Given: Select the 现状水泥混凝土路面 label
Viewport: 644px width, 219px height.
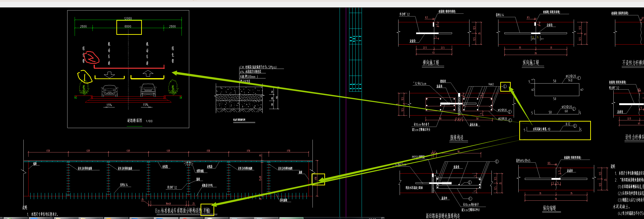Looking at the screenshot, I should coord(414,188).
